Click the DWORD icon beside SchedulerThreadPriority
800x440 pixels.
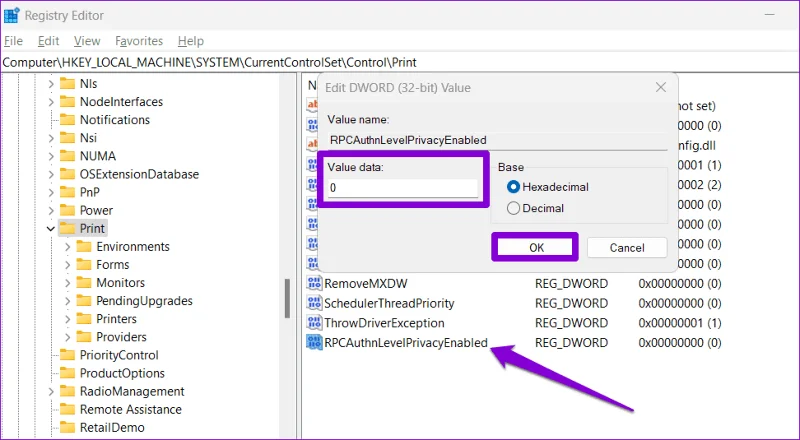click(x=314, y=303)
